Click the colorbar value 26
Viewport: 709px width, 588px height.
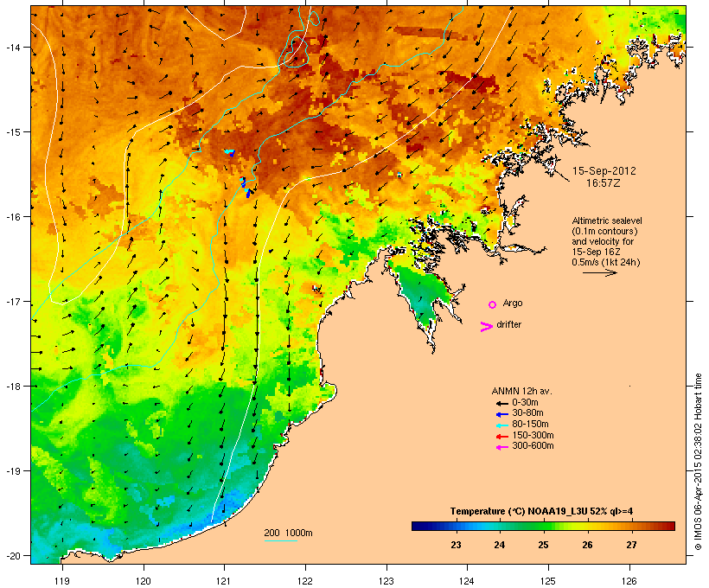point(587,545)
